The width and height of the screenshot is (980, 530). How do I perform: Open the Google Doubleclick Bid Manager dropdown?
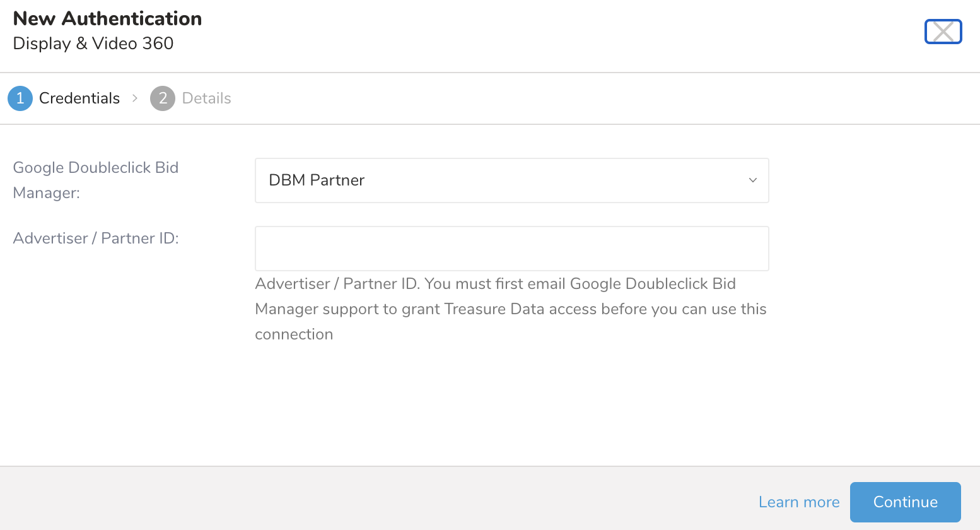click(x=511, y=180)
